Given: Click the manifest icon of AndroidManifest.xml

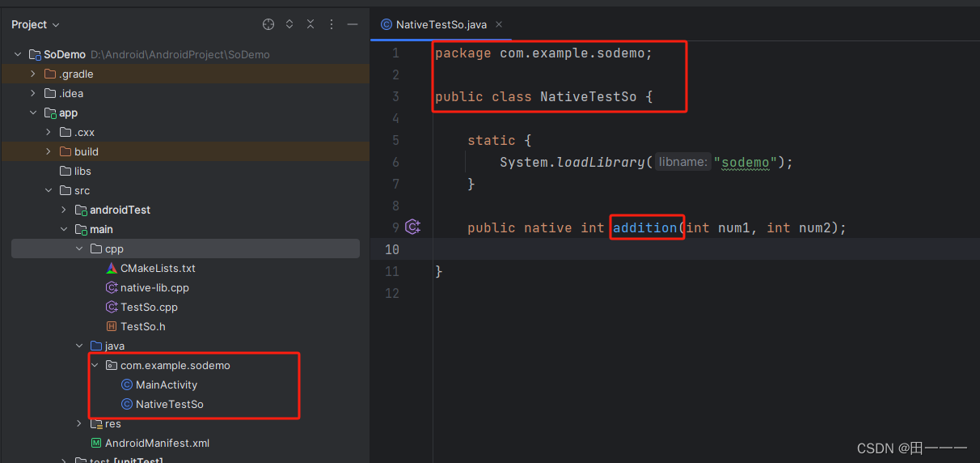Looking at the screenshot, I should click(x=97, y=443).
